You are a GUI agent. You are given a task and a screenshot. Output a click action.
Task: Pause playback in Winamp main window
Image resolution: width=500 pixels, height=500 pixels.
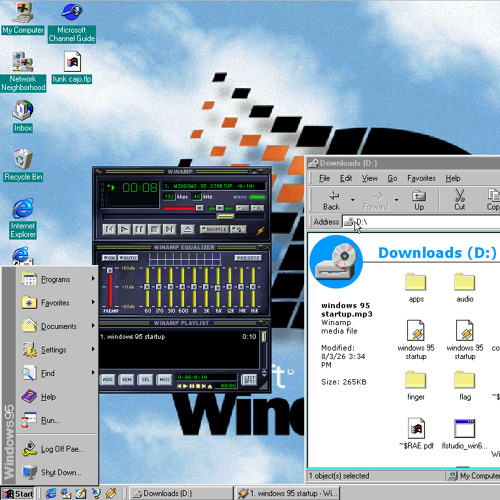139,229
